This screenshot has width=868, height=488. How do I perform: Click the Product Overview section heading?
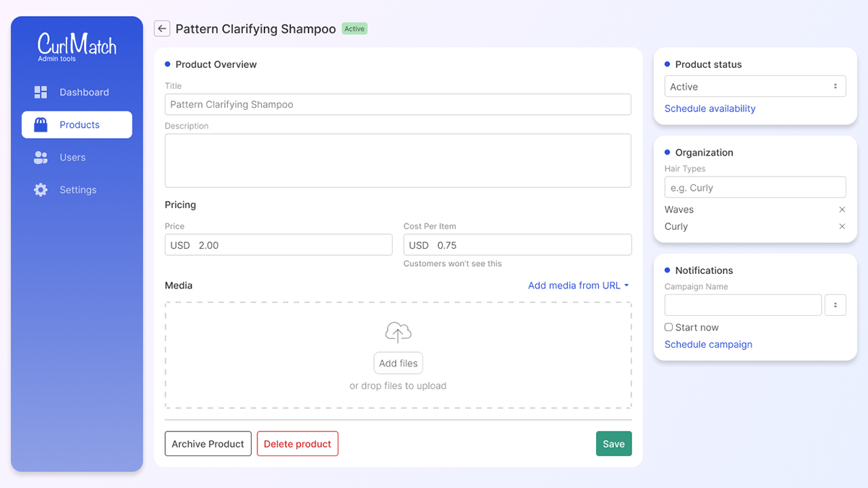[x=216, y=64]
